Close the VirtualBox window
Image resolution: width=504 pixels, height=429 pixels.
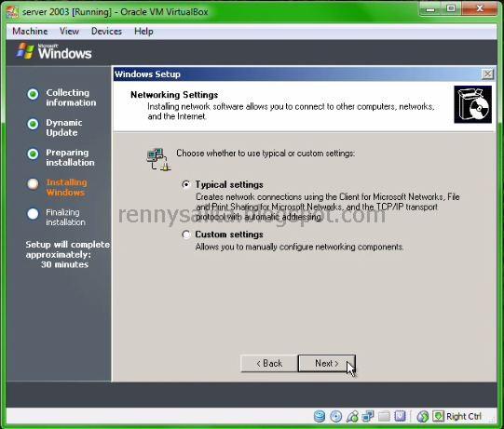pos(480,8)
